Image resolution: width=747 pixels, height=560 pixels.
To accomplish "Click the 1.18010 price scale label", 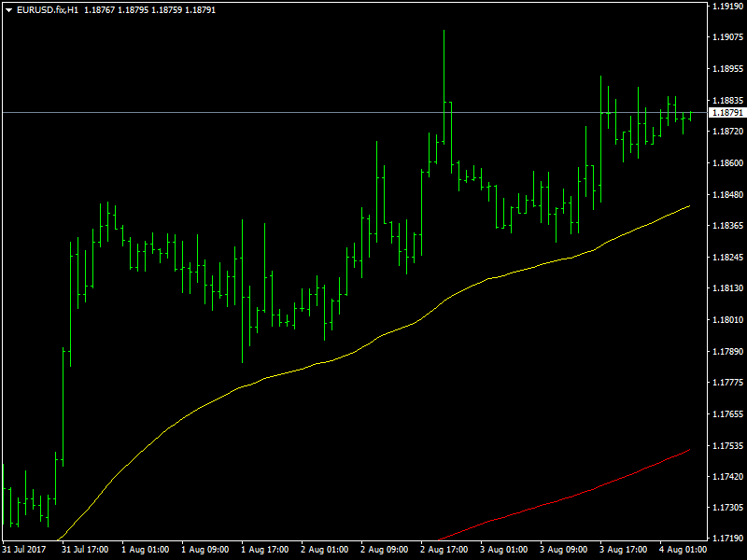I will [x=727, y=319].
